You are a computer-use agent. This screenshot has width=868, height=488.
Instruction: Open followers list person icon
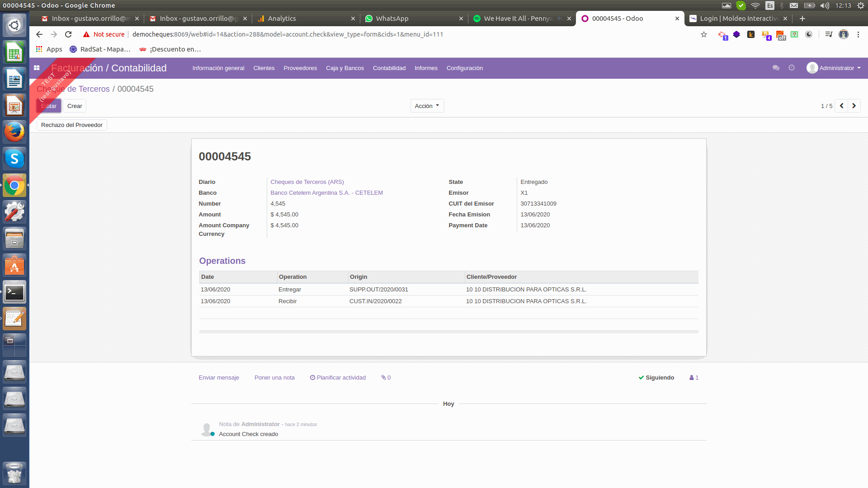[x=694, y=378]
